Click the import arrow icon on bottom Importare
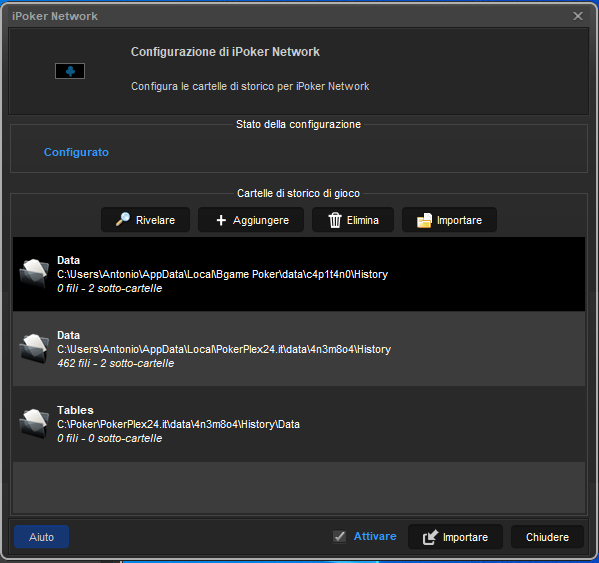 point(430,537)
